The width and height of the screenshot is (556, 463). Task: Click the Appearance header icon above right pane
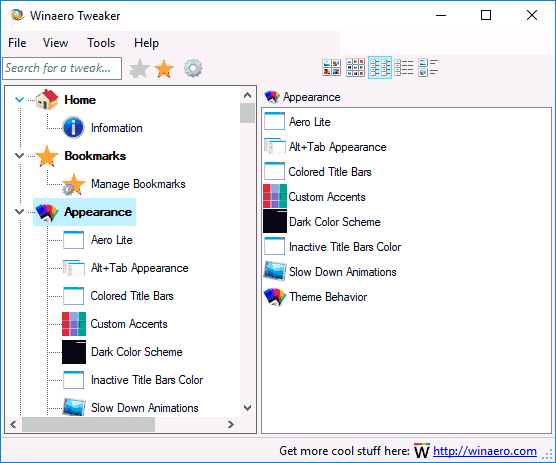click(272, 97)
